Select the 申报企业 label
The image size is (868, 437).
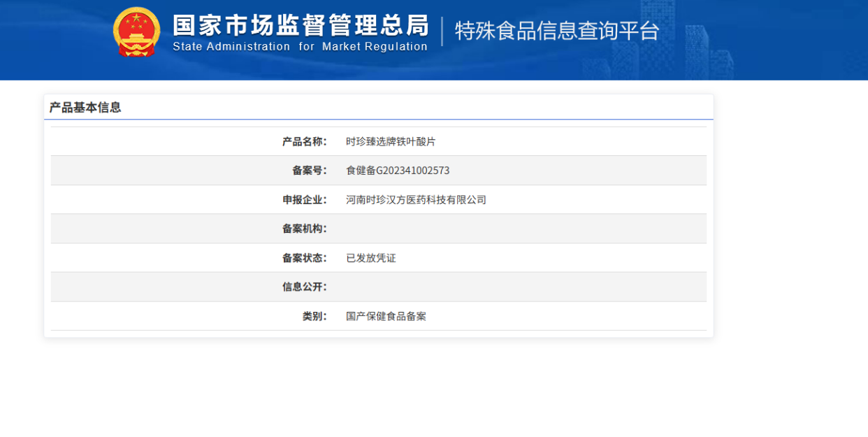coord(304,200)
